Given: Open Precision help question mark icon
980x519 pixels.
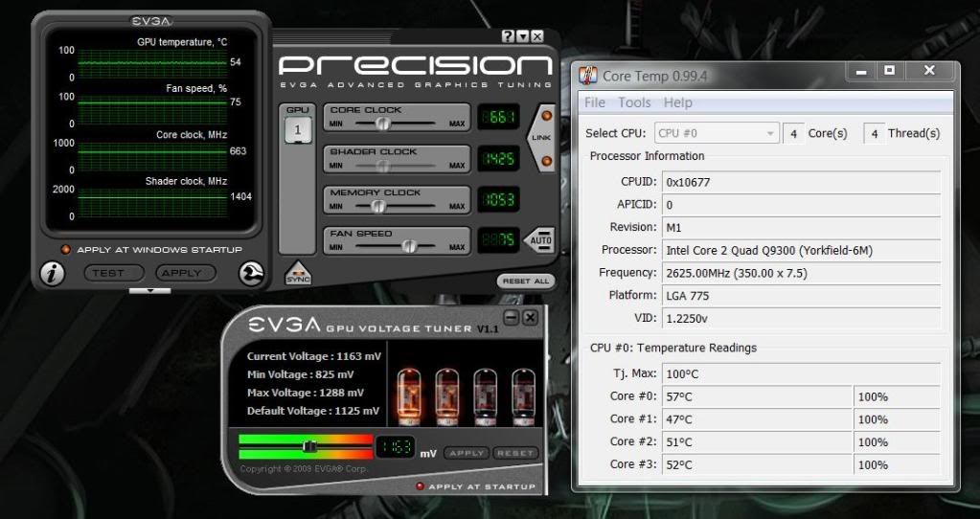Looking at the screenshot, I should click(x=508, y=36).
